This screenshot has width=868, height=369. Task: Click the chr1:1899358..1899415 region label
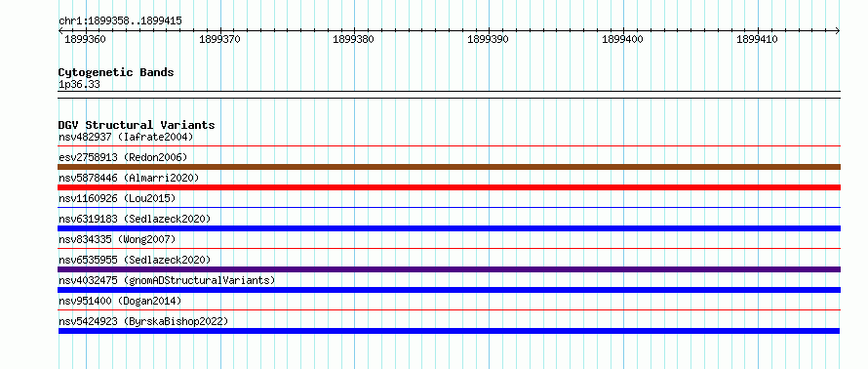(x=120, y=21)
